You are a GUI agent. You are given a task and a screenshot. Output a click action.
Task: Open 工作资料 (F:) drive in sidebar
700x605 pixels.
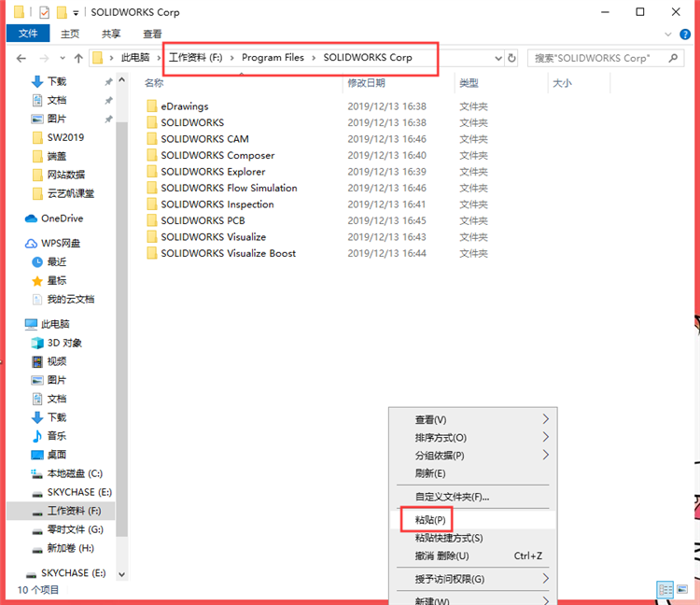pos(74,511)
